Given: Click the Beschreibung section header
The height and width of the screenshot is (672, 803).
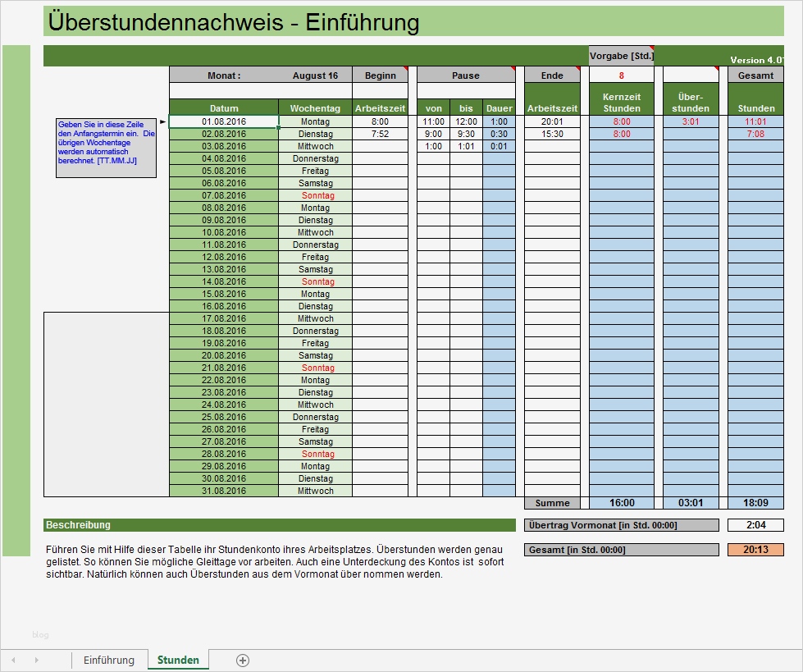Looking at the screenshot, I should coord(280,525).
